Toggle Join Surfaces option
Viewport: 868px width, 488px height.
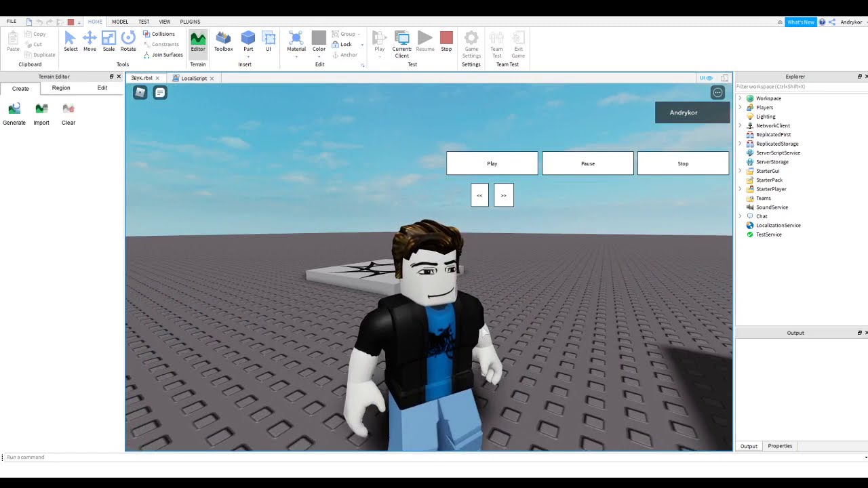(x=163, y=55)
